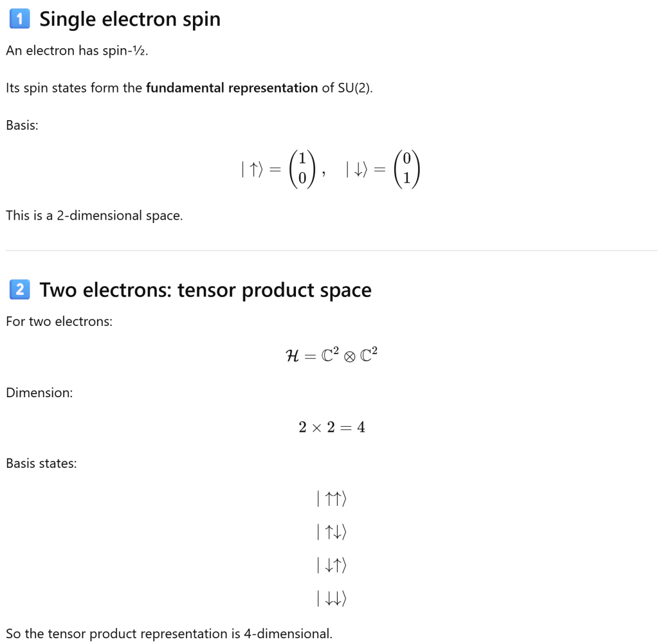The height and width of the screenshot is (644, 658).
Task: Click the sentence ending with "4-dimensional"
Action: tap(169, 634)
